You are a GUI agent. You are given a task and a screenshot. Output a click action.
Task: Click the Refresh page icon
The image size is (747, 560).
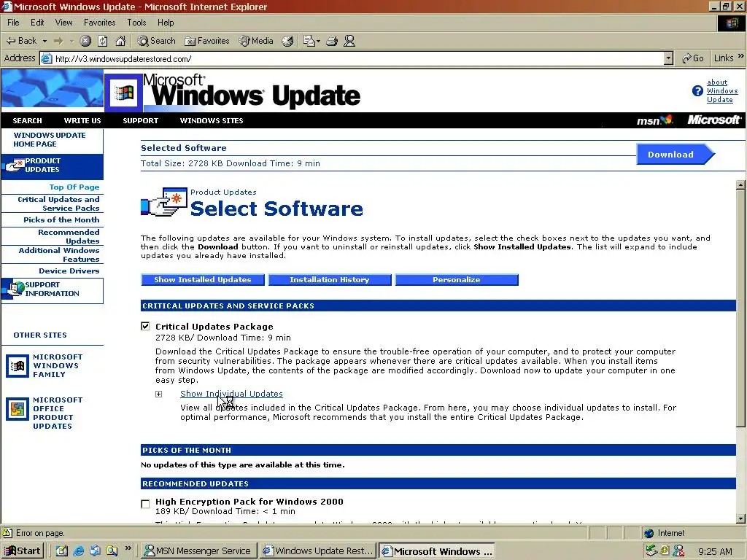[x=102, y=41]
